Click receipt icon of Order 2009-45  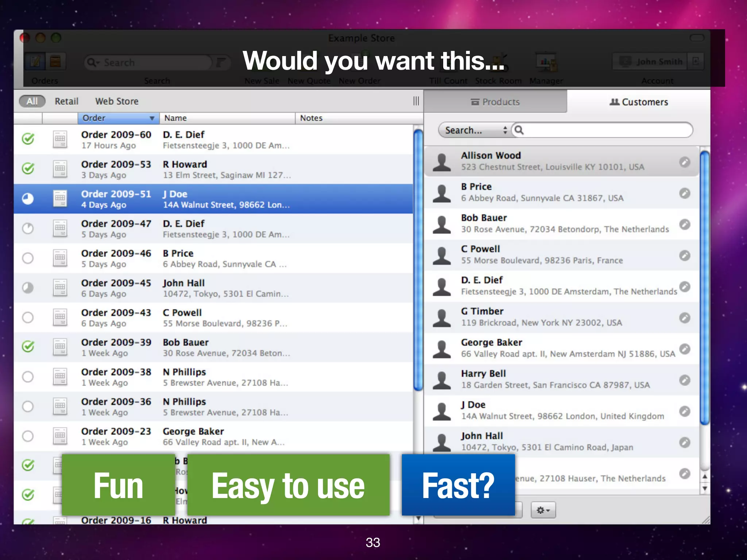(x=60, y=288)
